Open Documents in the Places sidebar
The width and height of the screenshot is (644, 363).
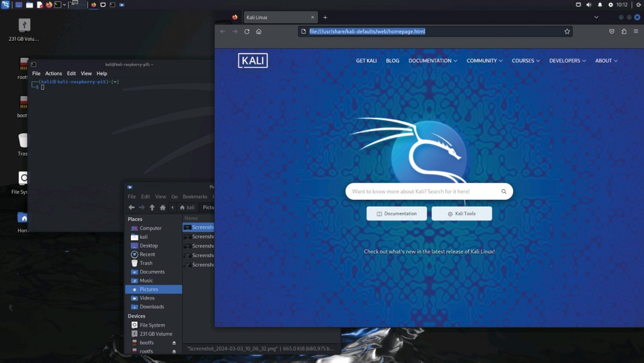[153, 272]
